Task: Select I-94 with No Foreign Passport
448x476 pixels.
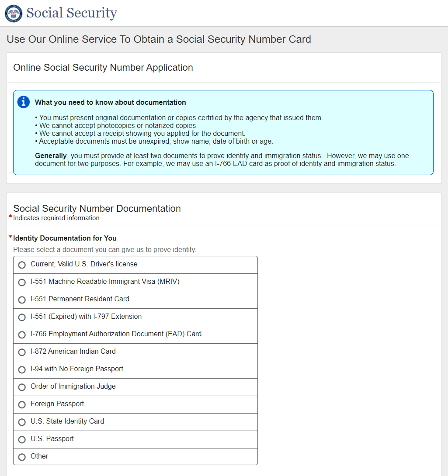Action: (x=22, y=370)
